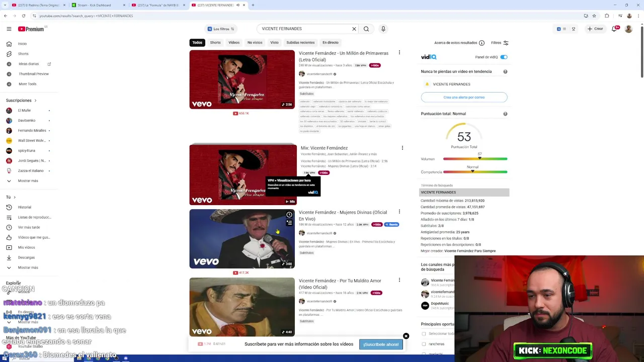Screen dimensions: 644x362
Task: Open info icon beside Acerca de estos resultados
Action: point(481,43)
